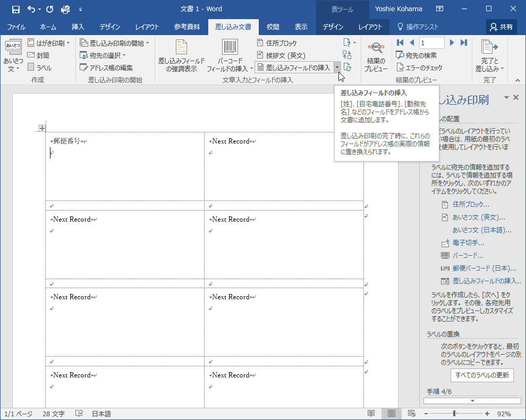This screenshot has width=526, height=420.
Task: Click the Rules icon in the ribbon
Action: (x=349, y=43)
